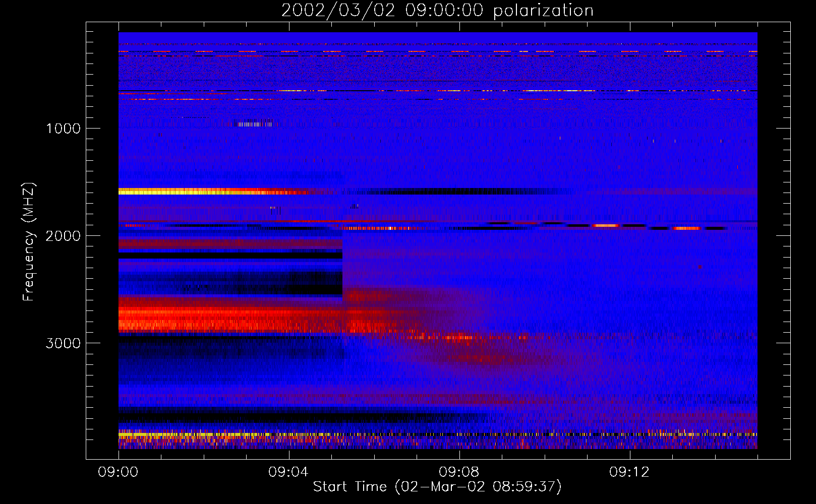Click the plot title '2002/03/02 09:00:00 polarization'
The image size is (816, 504).
click(437, 11)
